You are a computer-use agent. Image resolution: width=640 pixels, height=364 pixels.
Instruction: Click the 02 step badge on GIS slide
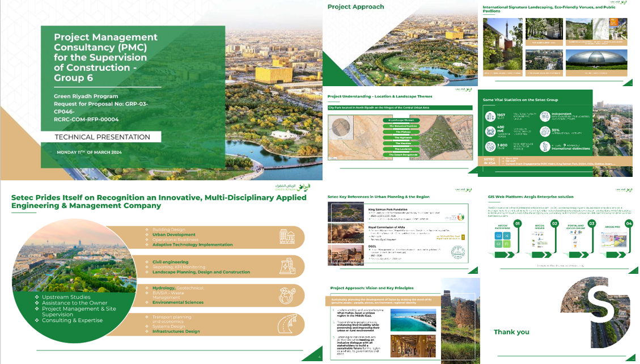(x=554, y=223)
